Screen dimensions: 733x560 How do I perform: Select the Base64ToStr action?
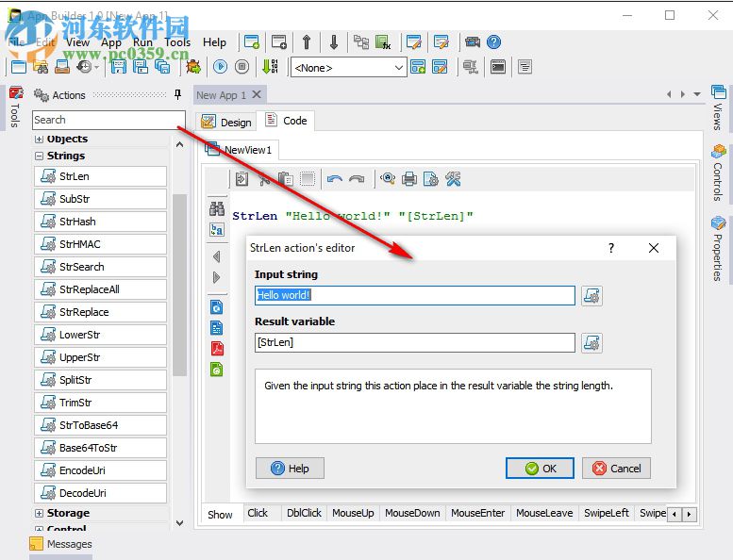(100, 448)
